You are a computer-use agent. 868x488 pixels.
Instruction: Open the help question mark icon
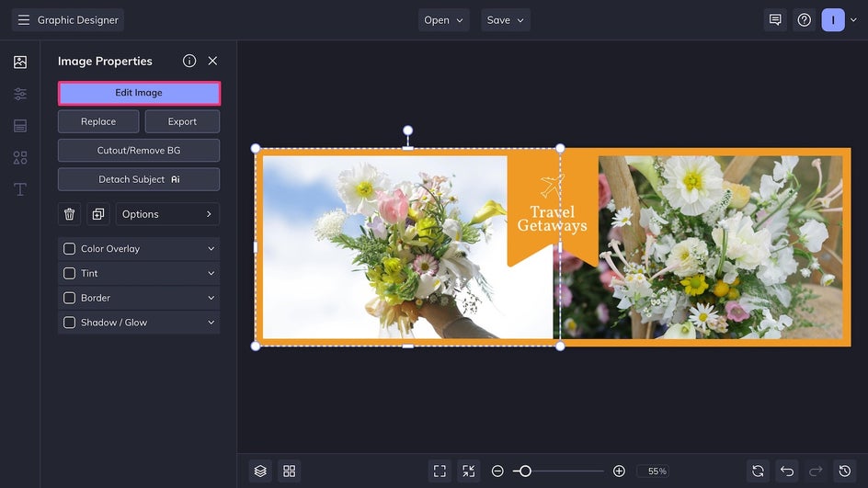(804, 20)
